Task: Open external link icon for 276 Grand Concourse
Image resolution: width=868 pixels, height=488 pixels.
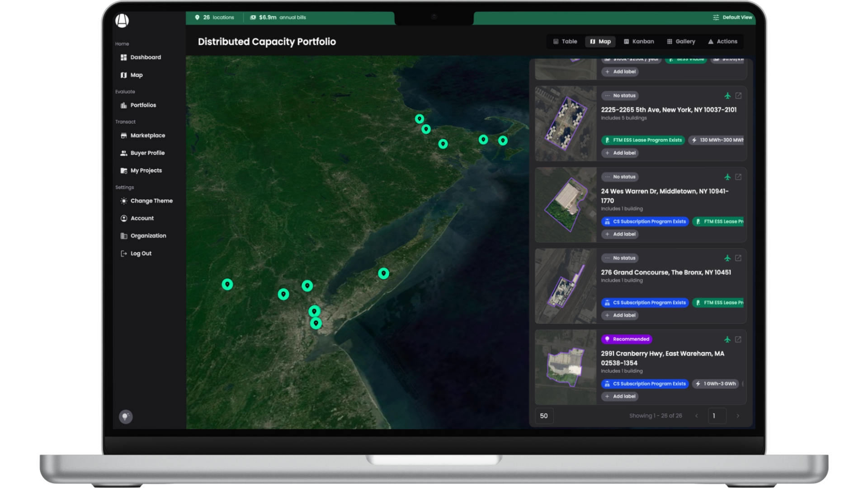Action: coord(738,258)
